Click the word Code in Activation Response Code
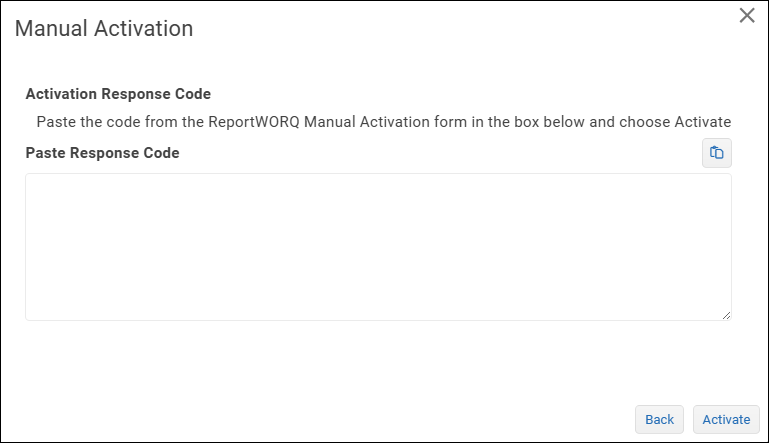Viewport: 769px width, 443px height. tap(193, 94)
